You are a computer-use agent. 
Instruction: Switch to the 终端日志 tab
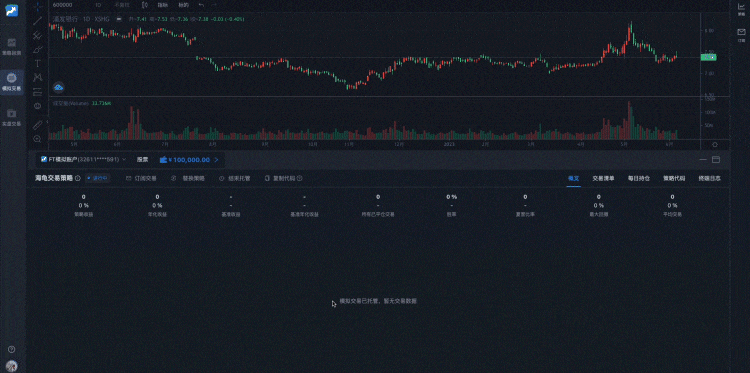[x=709, y=178]
